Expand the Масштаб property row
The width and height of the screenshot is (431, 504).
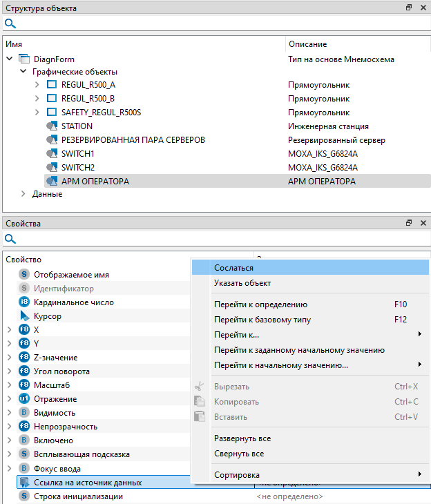[10, 385]
